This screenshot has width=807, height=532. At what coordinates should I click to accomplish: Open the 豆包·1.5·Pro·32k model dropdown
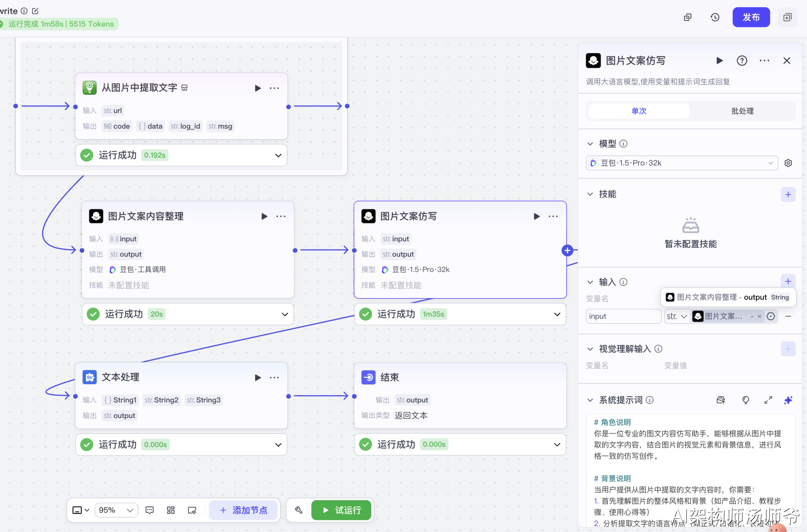coord(681,163)
